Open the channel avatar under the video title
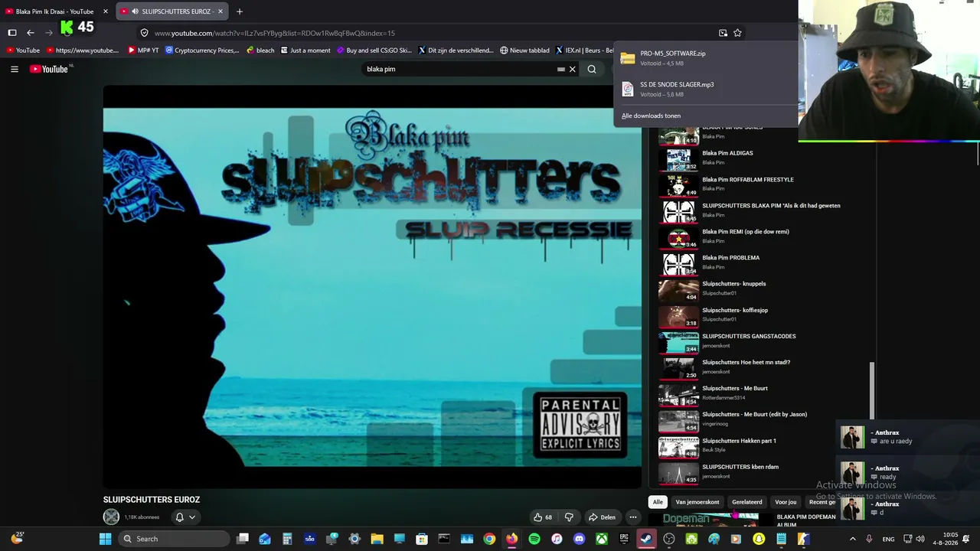 click(111, 517)
